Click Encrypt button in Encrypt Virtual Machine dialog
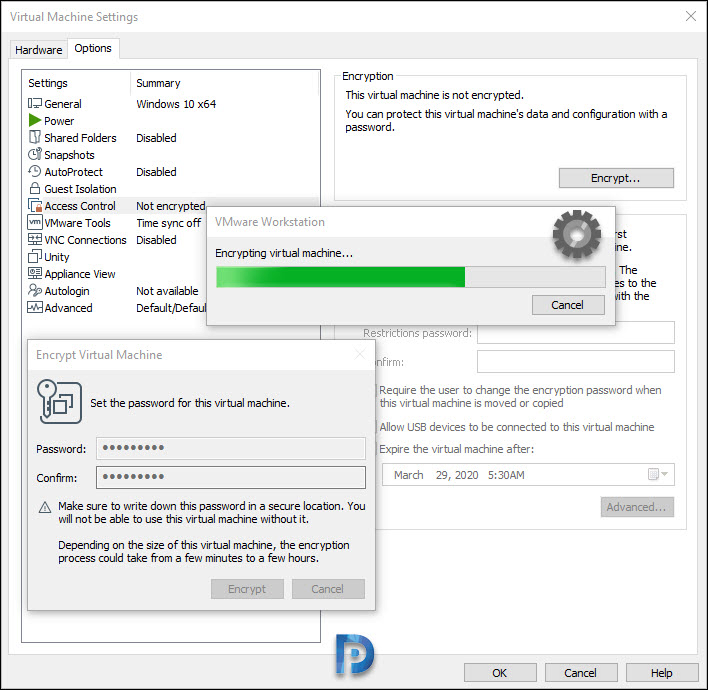The image size is (708, 690). tap(247, 589)
